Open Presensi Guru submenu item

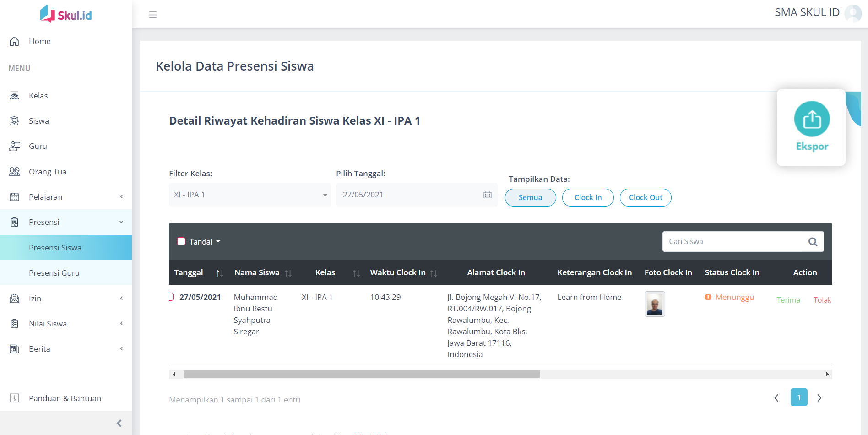click(54, 273)
